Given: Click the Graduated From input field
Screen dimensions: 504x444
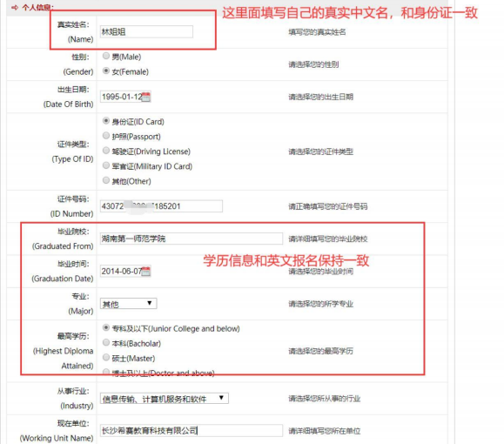Looking at the screenshot, I should coord(192,239).
